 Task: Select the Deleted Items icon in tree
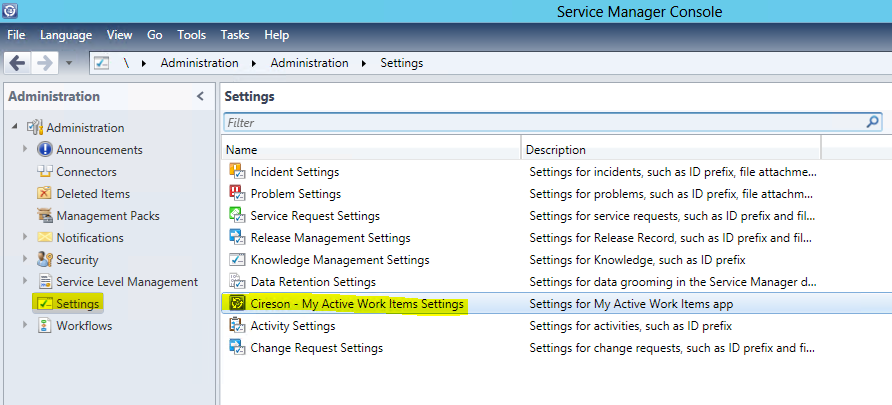44,194
